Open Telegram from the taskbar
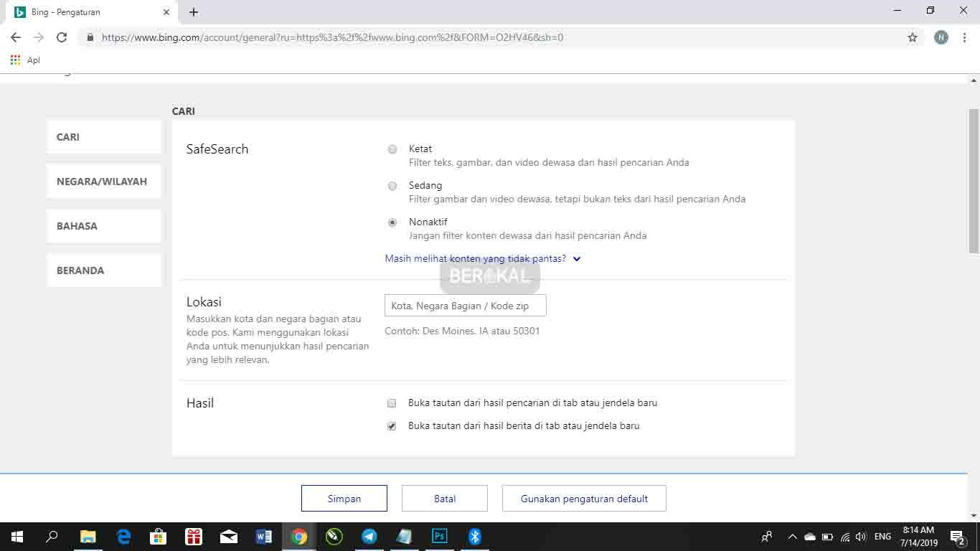This screenshot has height=551, width=980. 369,536
